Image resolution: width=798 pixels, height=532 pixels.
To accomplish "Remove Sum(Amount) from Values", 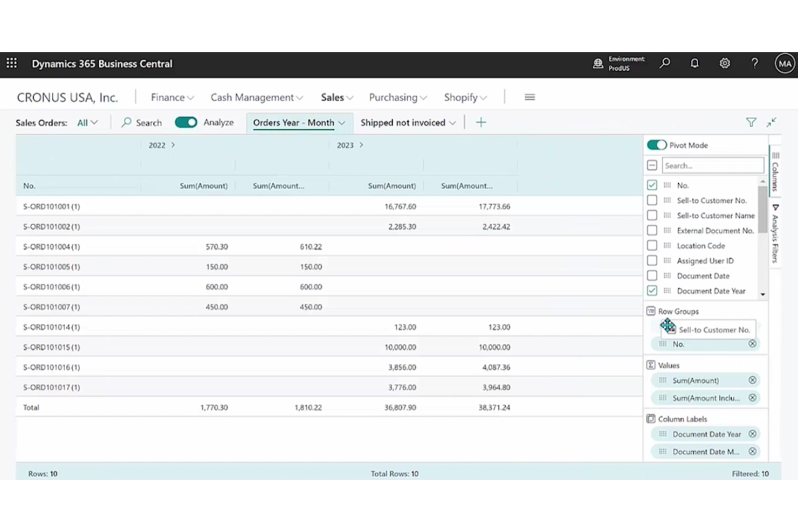I will 752,380.
